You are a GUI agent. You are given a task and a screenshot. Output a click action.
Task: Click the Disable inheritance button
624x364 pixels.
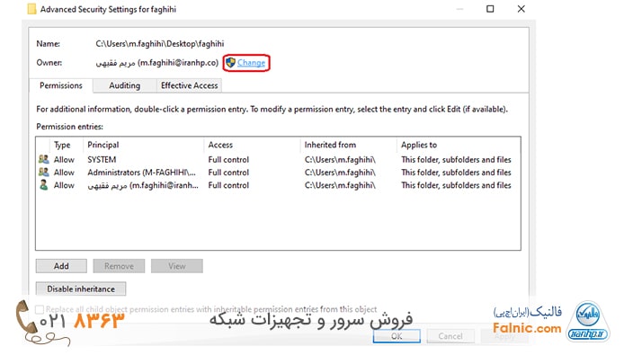(81, 289)
